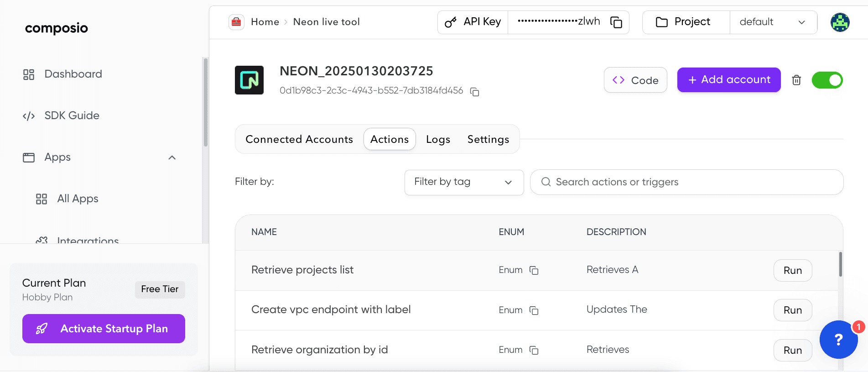Click the user avatar in top right

(840, 22)
